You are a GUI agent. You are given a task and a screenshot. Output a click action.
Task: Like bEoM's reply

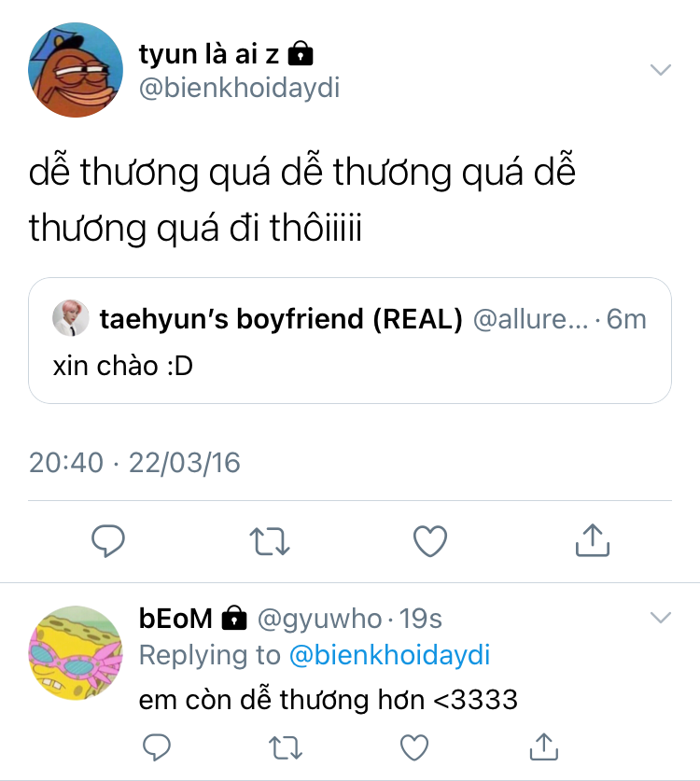point(414,747)
